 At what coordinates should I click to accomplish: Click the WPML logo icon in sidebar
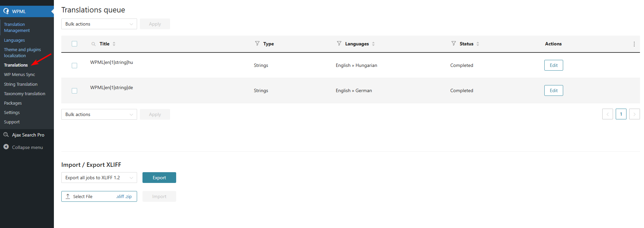point(6,11)
